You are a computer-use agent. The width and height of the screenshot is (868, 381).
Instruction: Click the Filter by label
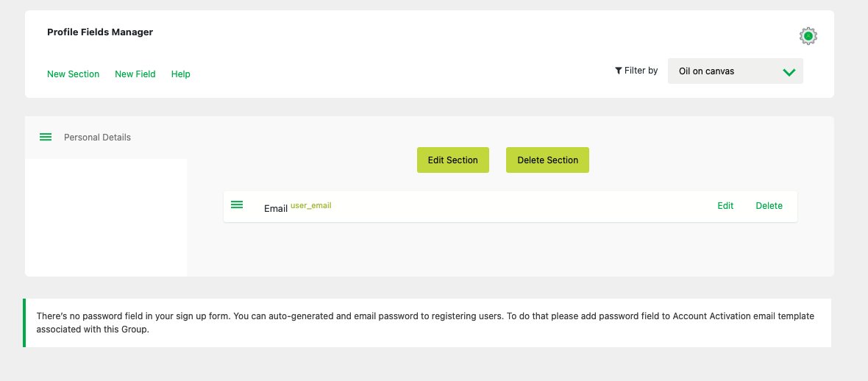(x=641, y=71)
